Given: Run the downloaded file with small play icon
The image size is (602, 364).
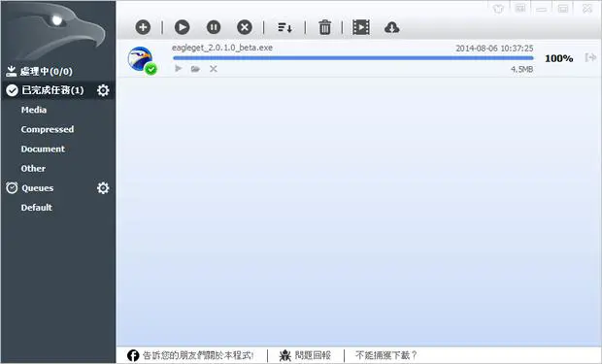Looking at the screenshot, I should pyautogui.click(x=178, y=69).
